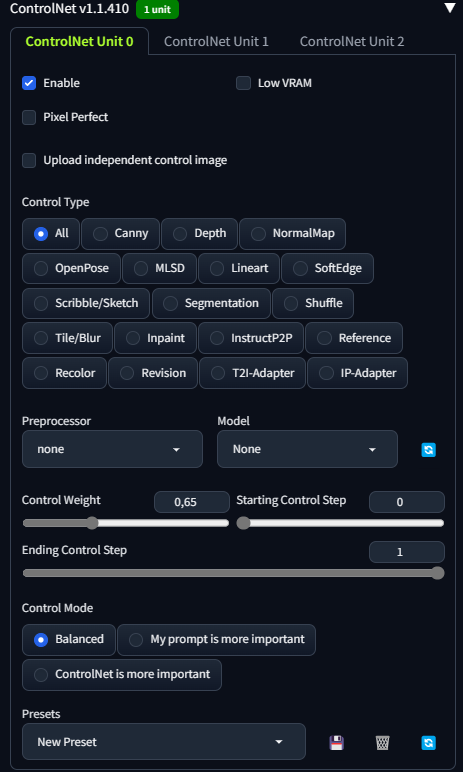The image size is (463, 772).
Task: Select IP-Adapter control type
Action: 358,373
